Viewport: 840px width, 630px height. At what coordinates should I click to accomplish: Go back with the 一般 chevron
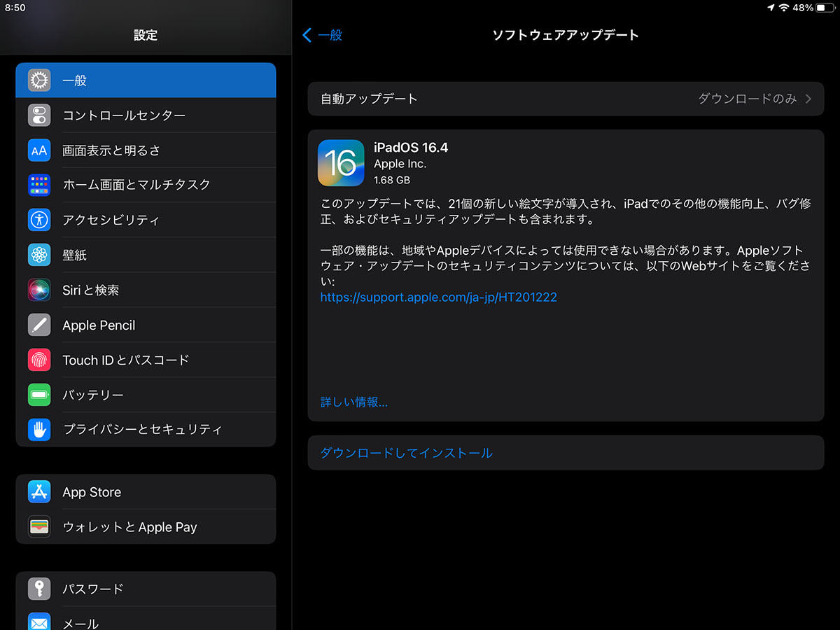[322, 35]
